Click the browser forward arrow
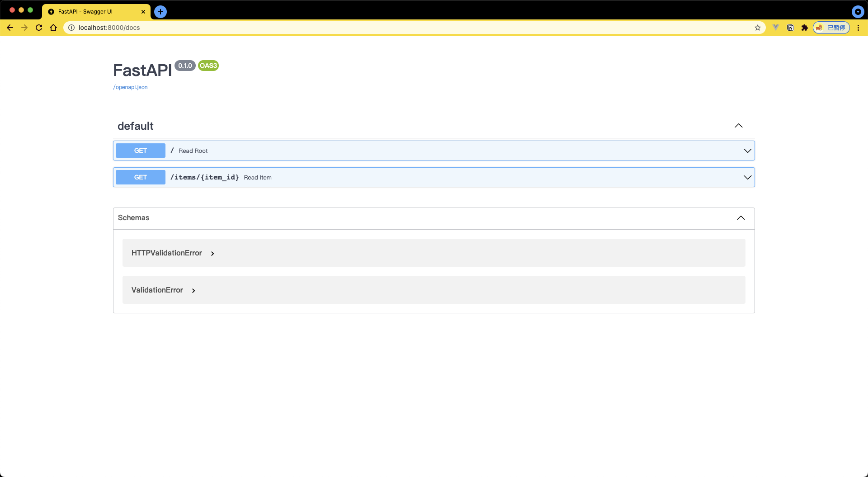The width and height of the screenshot is (868, 477). (x=24, y=28)
